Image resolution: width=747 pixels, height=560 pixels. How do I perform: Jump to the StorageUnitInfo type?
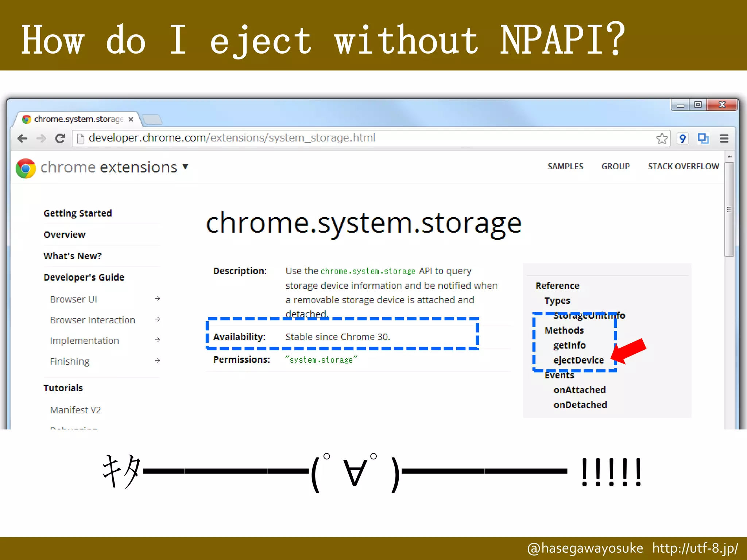click(x=589, y=315)
